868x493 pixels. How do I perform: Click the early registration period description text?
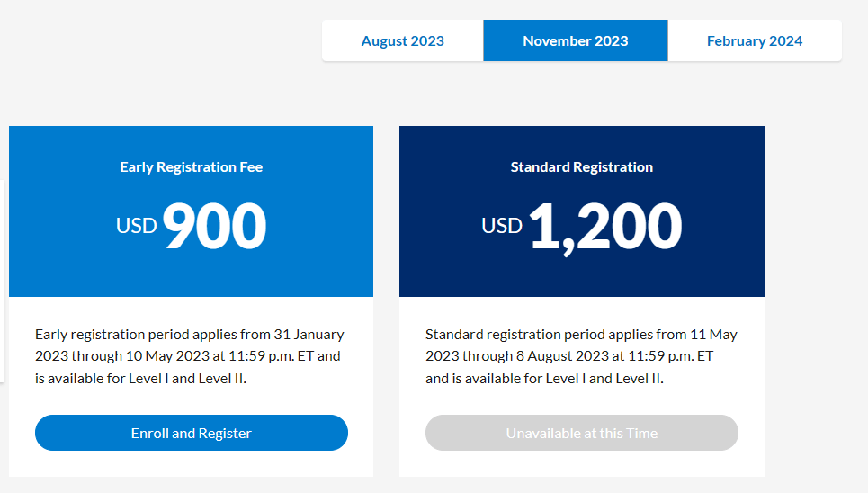[x=189, y=356]
